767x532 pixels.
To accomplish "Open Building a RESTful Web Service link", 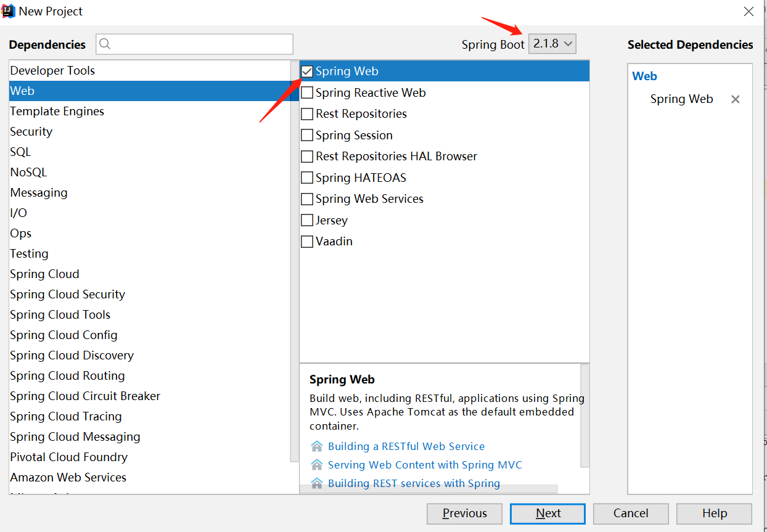I will click(406, 446).
